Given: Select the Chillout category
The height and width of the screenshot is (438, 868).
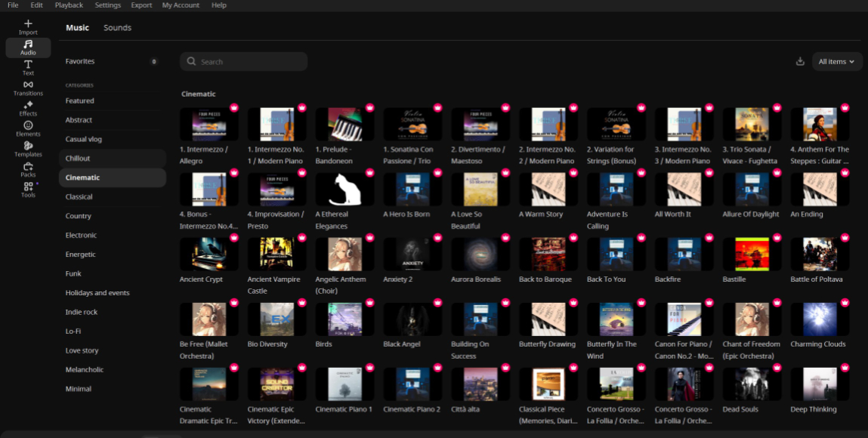Looking at the screenshot, I should point(113,158).
